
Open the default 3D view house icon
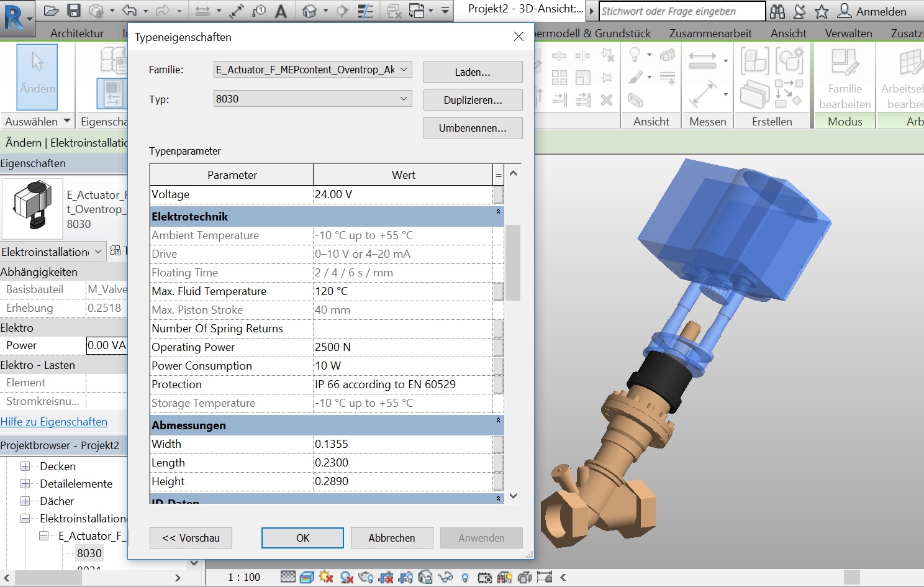pyautogui.click(x=309, y=11)
